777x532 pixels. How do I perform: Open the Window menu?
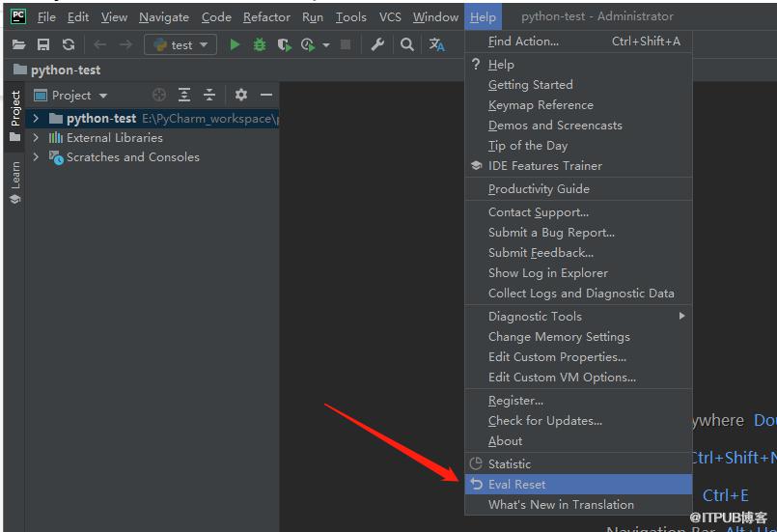(435, 16)
